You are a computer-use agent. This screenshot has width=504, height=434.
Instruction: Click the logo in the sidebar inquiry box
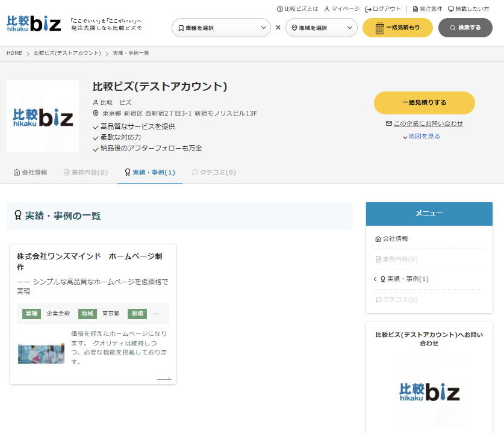click(x=429, y=392)
